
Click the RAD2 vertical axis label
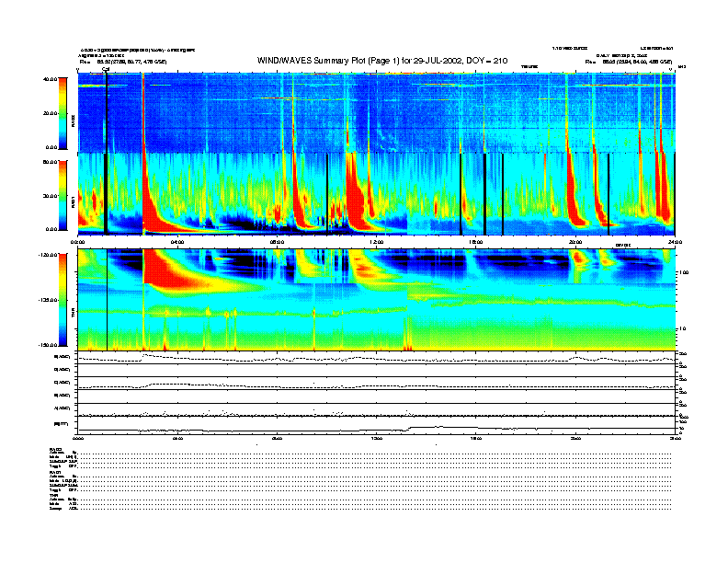(x=73, y=121)
